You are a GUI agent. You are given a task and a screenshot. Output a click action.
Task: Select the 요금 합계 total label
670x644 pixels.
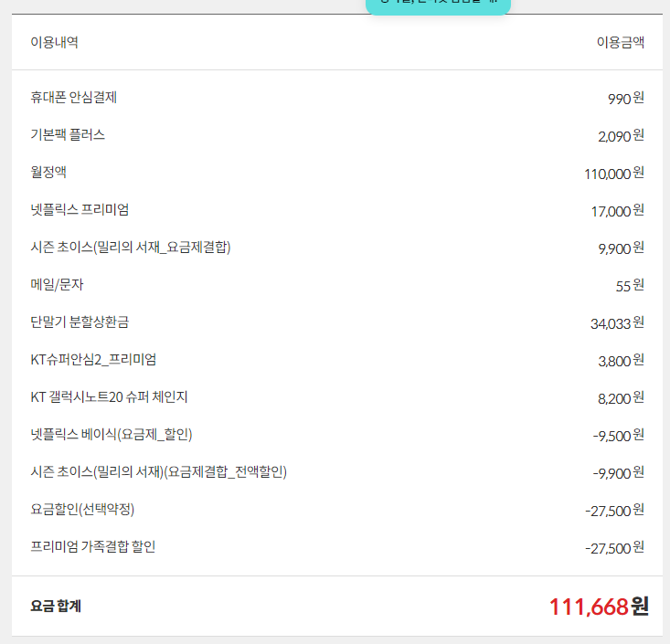click(x=56, y=606)
